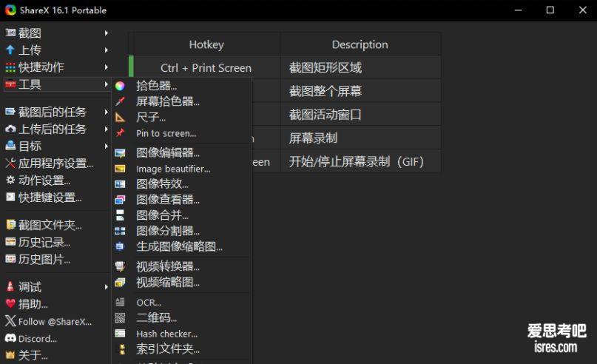Click the Hash checker icon

120,334
